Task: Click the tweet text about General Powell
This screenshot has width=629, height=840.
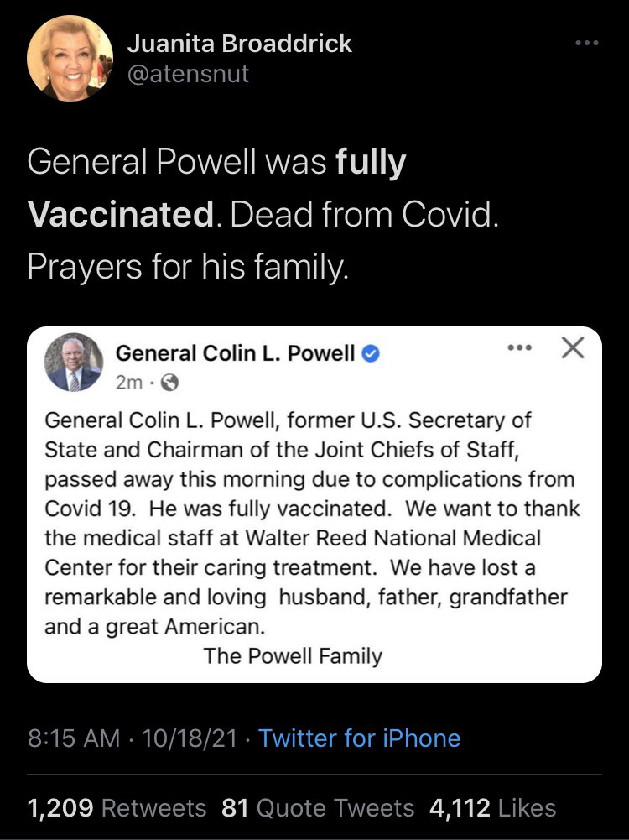Action: click(x=263, y=214)
